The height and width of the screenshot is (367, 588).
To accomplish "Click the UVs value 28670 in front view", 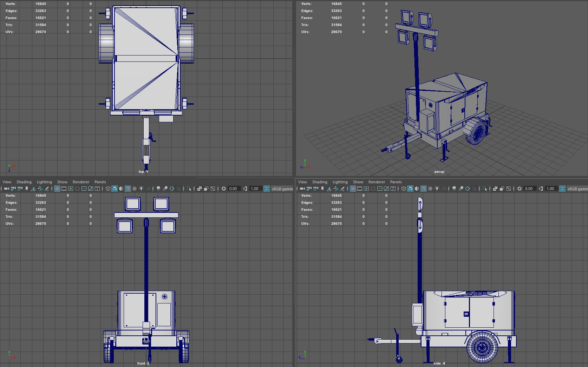I will pyautogui.click(x=41, y=223).
